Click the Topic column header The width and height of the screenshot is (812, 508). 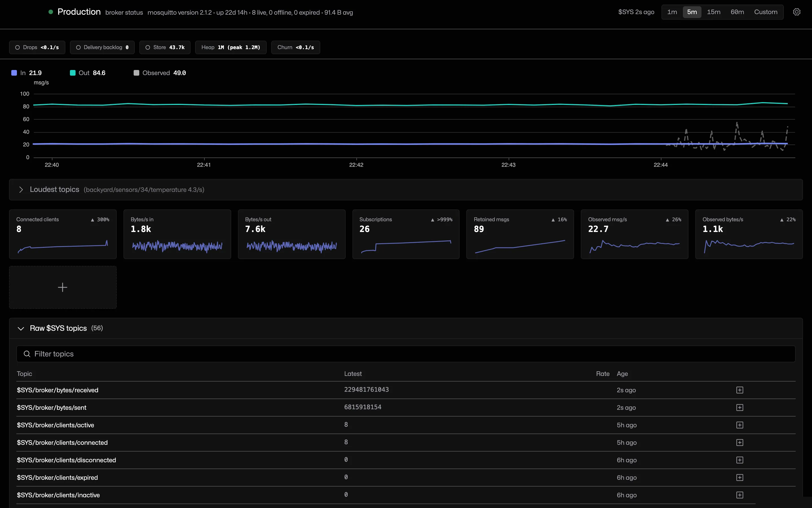click(x=25, y=374)
